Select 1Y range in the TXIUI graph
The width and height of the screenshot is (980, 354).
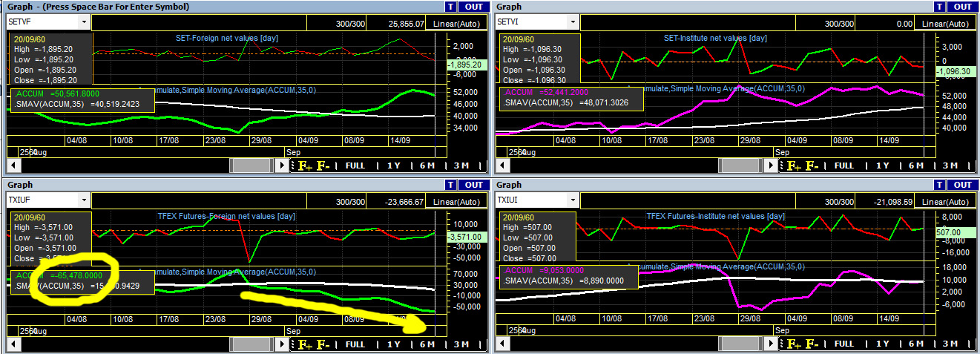tap(883, 344)
